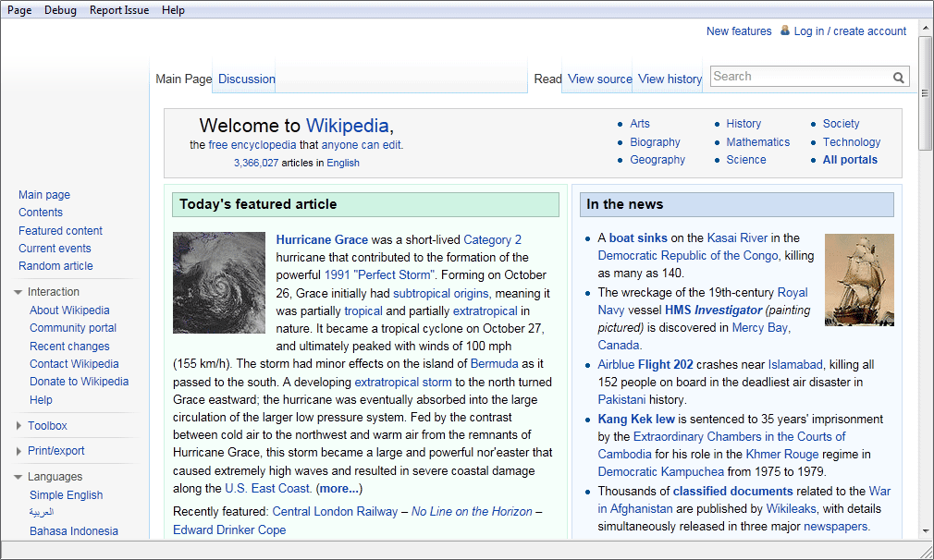This screenshot has width=934, height=560.
Task: Click the vertical scrollbar down arrow
Action: (x=925, y=530)
